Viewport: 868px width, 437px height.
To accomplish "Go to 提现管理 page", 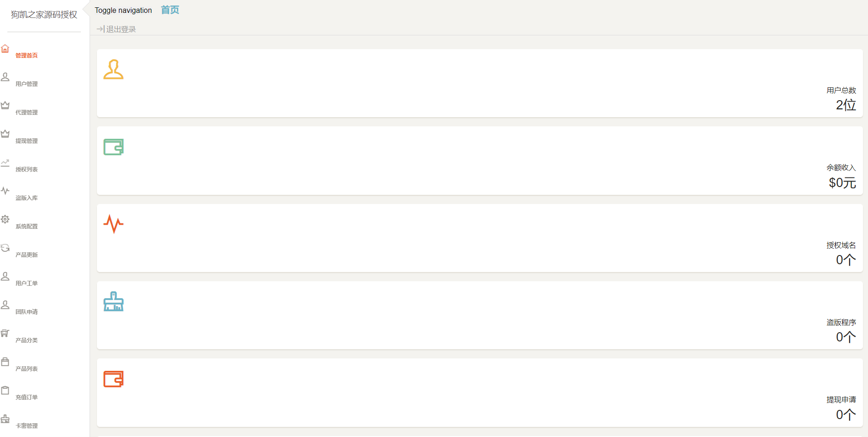I will [x=27, y=141].
